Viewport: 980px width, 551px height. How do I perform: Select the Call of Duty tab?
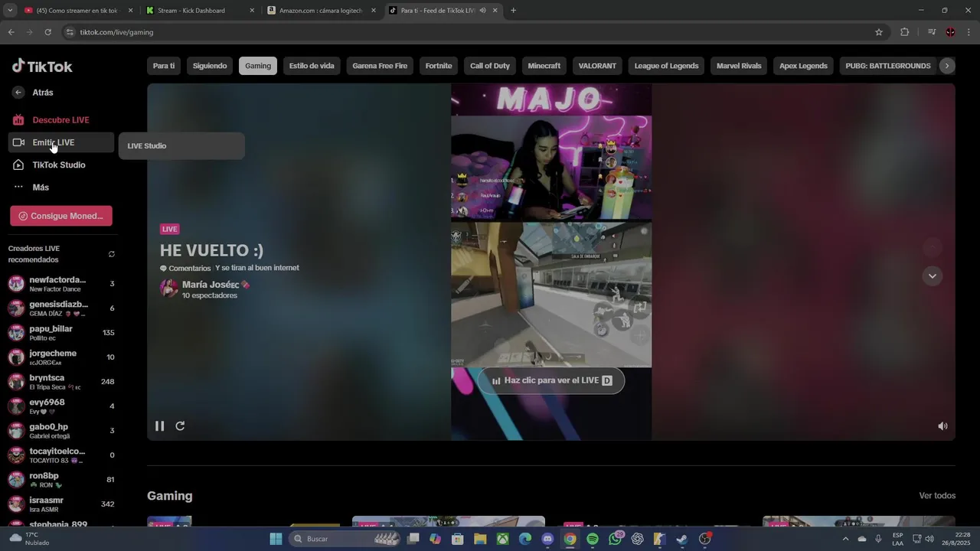[x=490, y=66]
